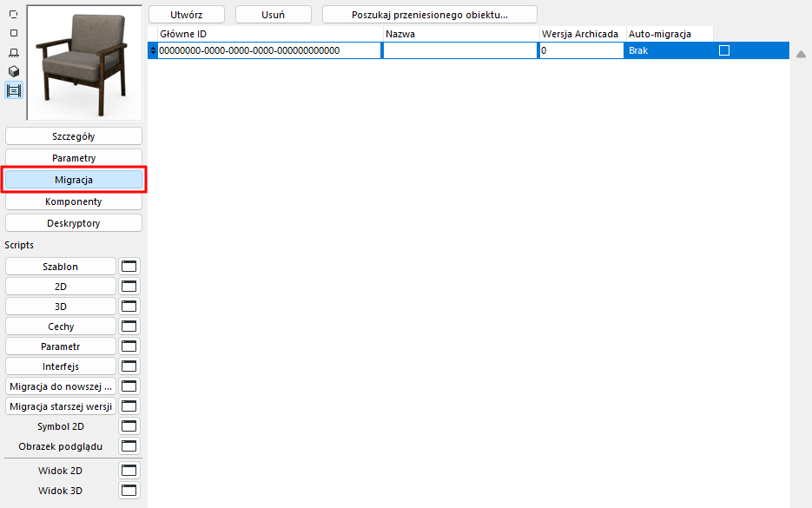Click the armchair preview thumbnail
This screenshot has width=812, height=508.
coord(83,61)
